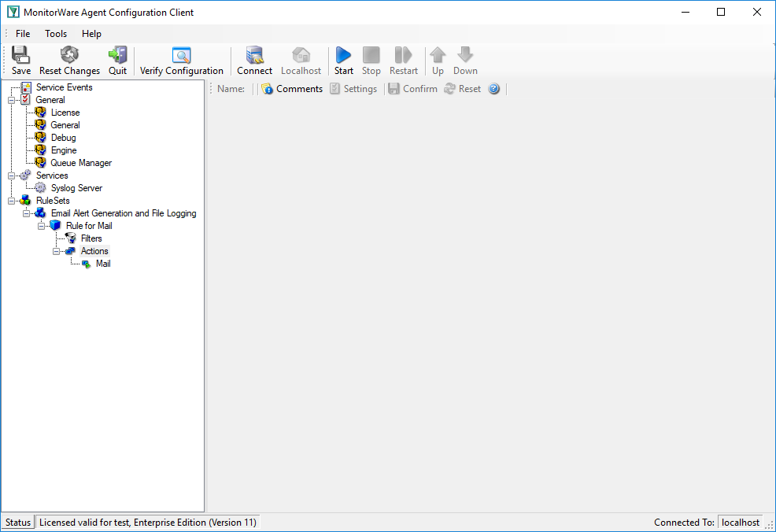Select License under General
Screen dimensions: 776x532
(x=65, y=113)
